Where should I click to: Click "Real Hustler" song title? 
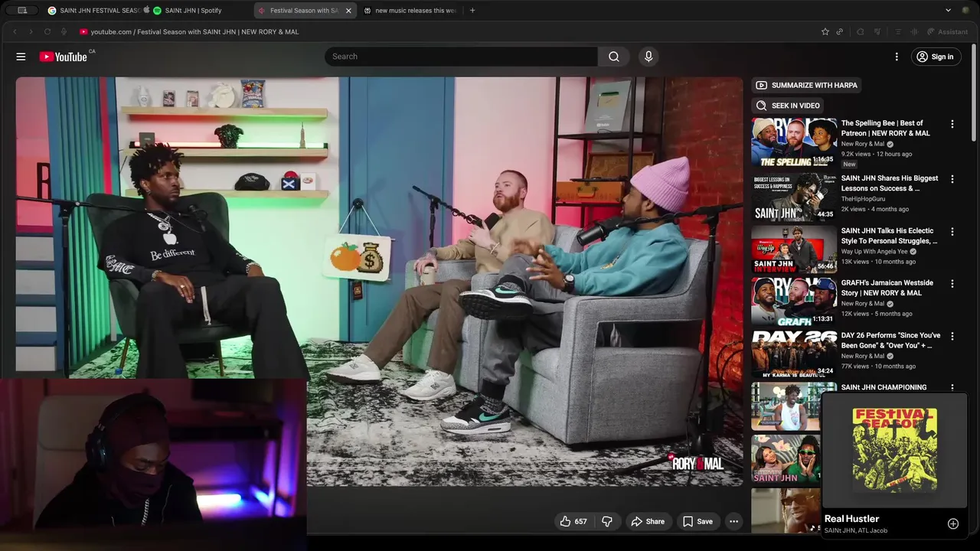pyautogui.click(x=851, y=519)
